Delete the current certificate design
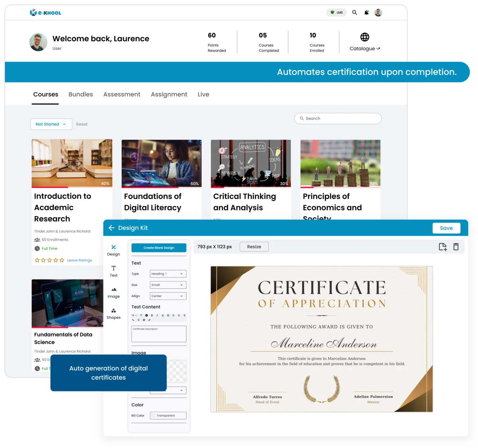This screenshot has width=478, height=448. [456, 247]
